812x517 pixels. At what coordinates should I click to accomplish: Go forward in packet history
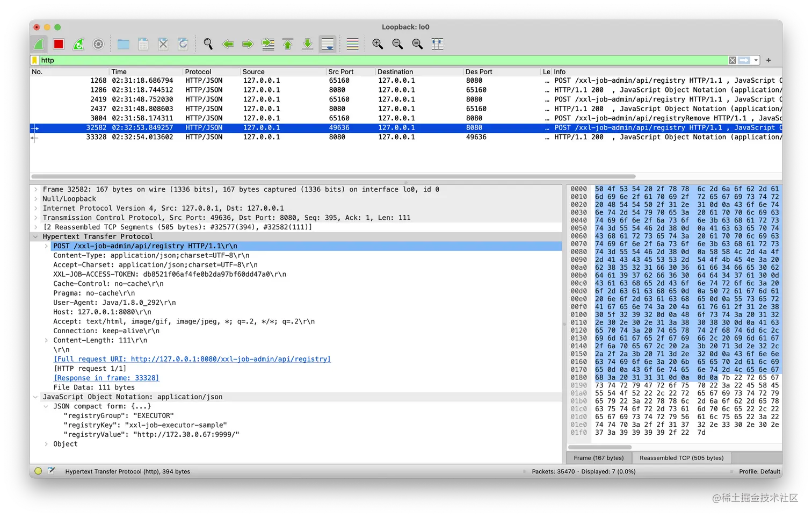click(248, 44)
